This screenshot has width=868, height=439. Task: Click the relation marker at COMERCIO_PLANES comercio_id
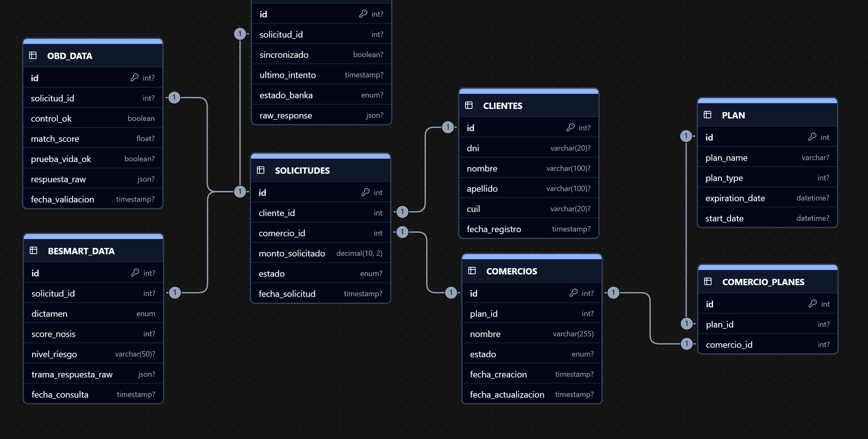pos(686,344)
